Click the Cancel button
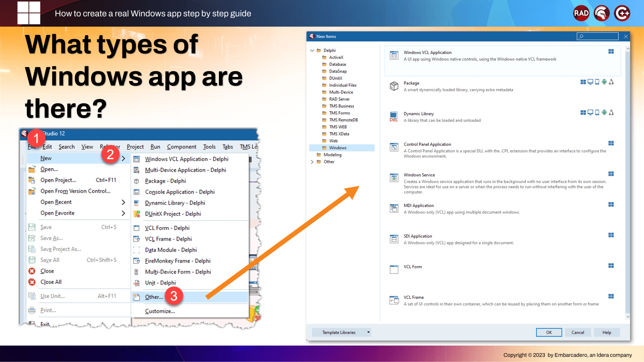Image resolution: width=644 pixels, height=362 pixels. pyautogui.click(x=578, y=332)
